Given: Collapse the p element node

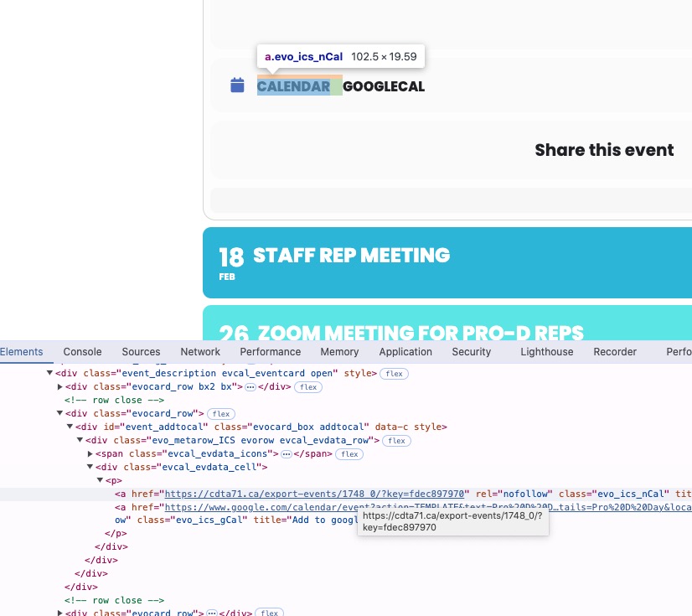Looking at the screenshot, I should coord(100,481).
